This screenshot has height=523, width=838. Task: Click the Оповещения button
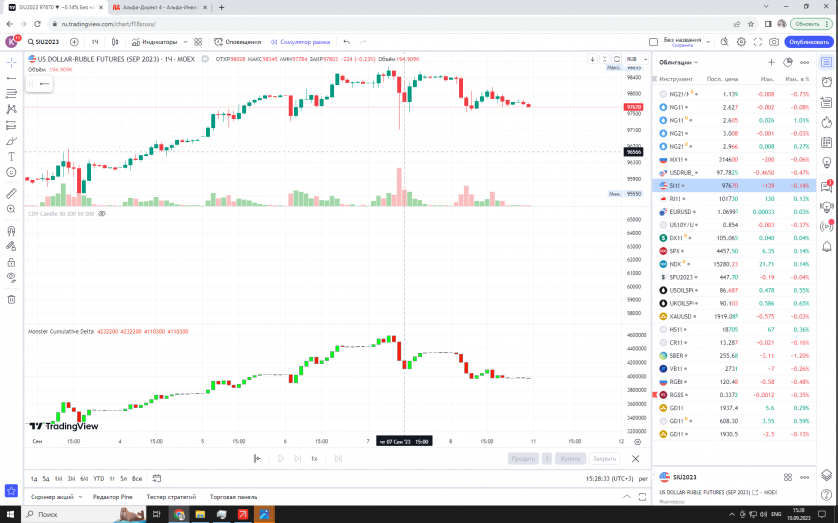coord(240,42)
